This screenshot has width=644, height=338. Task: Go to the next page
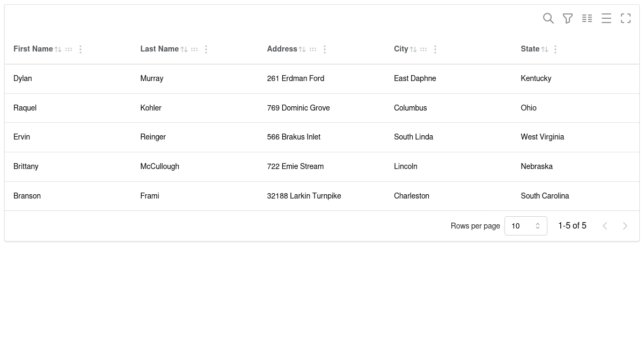625,226
